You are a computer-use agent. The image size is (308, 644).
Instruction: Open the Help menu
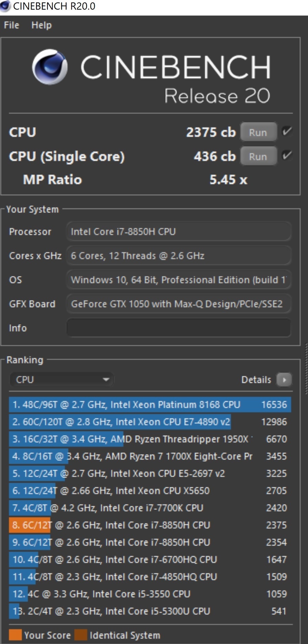[x=41, y=25]
